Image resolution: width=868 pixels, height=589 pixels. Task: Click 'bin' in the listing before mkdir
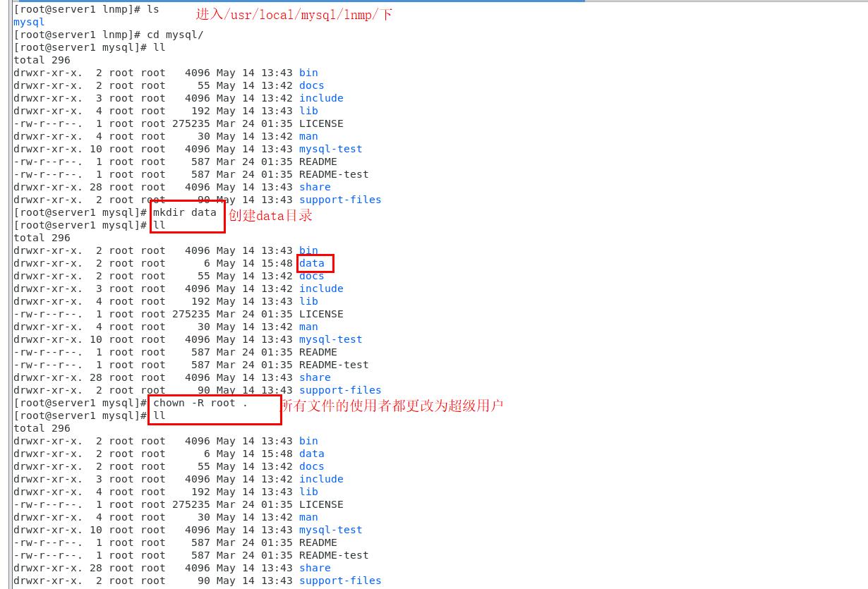click(308, 73)
